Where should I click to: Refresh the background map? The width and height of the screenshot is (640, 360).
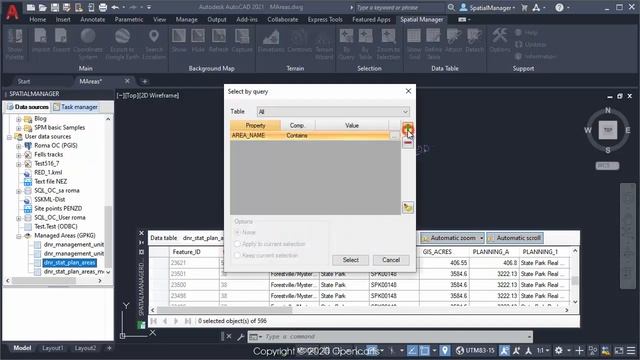(x=218, y=41)
